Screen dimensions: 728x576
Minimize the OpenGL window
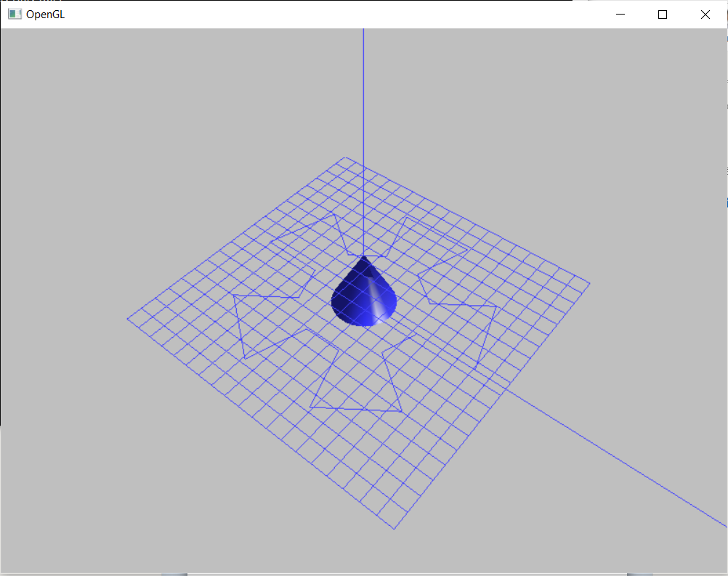(620, 14)
